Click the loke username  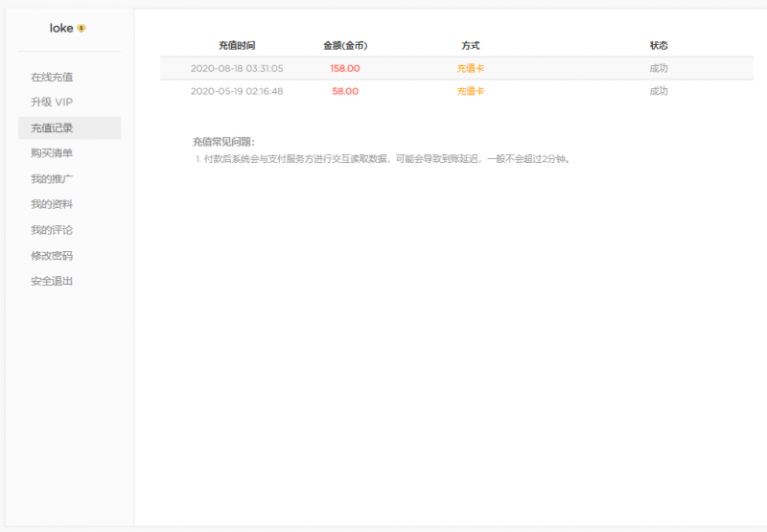tap(61, 29)
